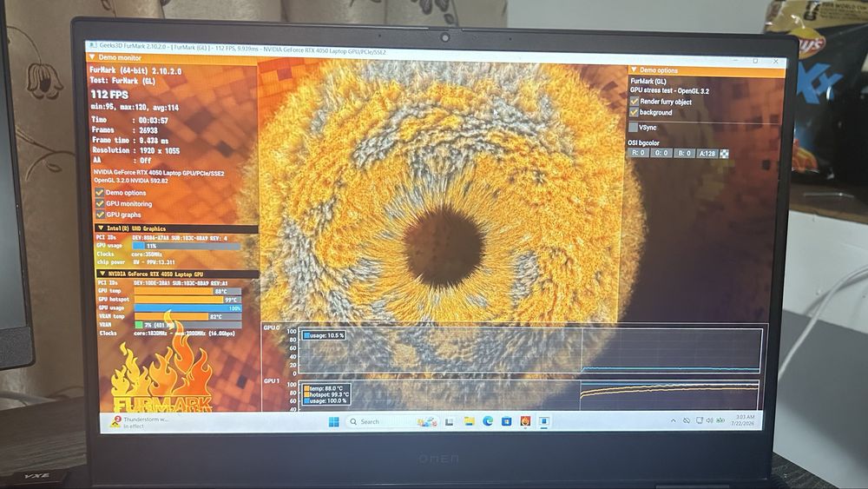
Task: Select the A:128 alpha value field
Action: point(707,154)
